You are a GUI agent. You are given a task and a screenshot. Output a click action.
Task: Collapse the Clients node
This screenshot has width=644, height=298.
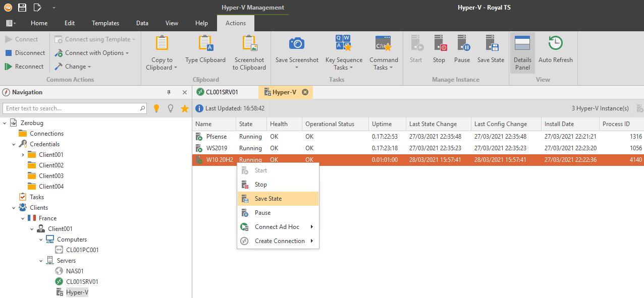14,208
